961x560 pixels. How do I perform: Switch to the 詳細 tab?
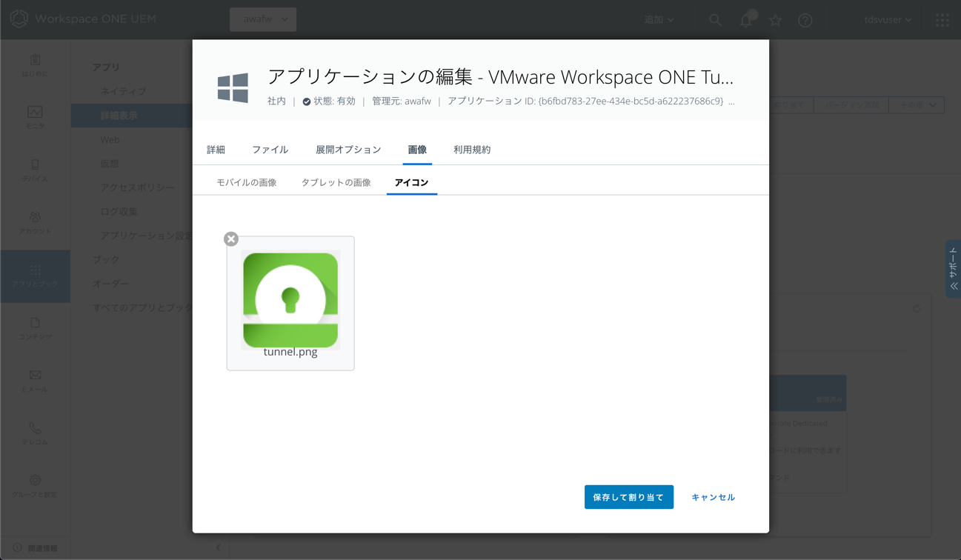tap(216, 150)
